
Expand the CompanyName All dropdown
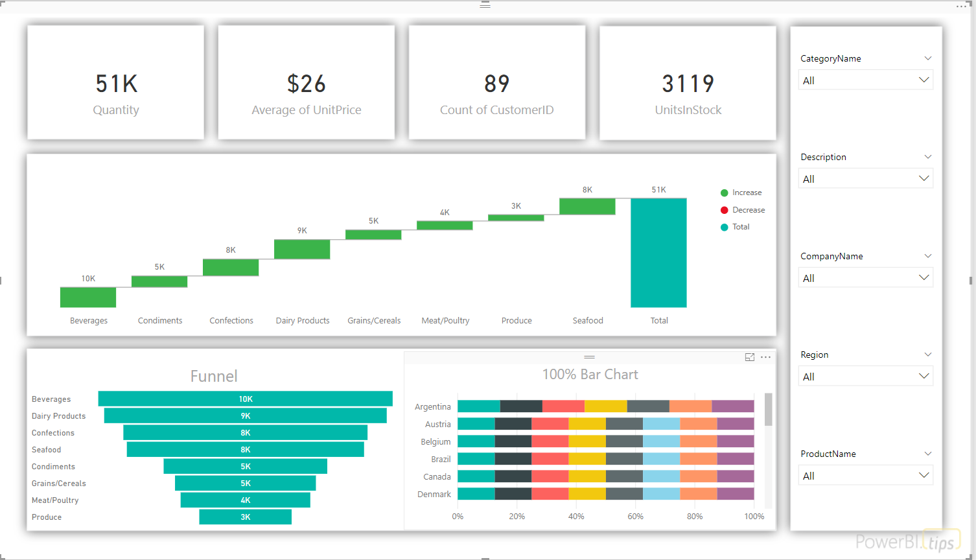coord(866,277)
